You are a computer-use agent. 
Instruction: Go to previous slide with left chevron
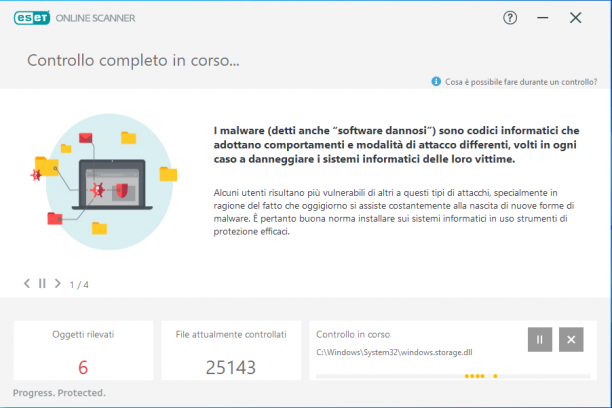point(27,283)
